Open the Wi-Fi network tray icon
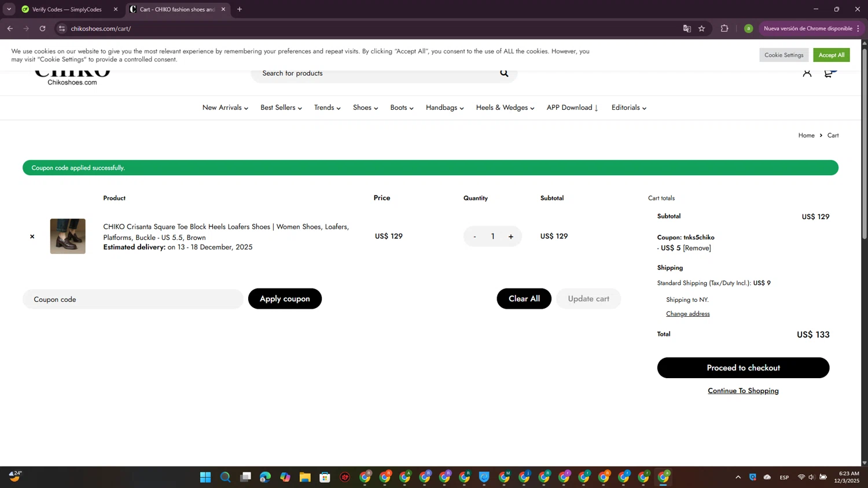This screenshot has height=488, width=868. (x=801, y=477)
